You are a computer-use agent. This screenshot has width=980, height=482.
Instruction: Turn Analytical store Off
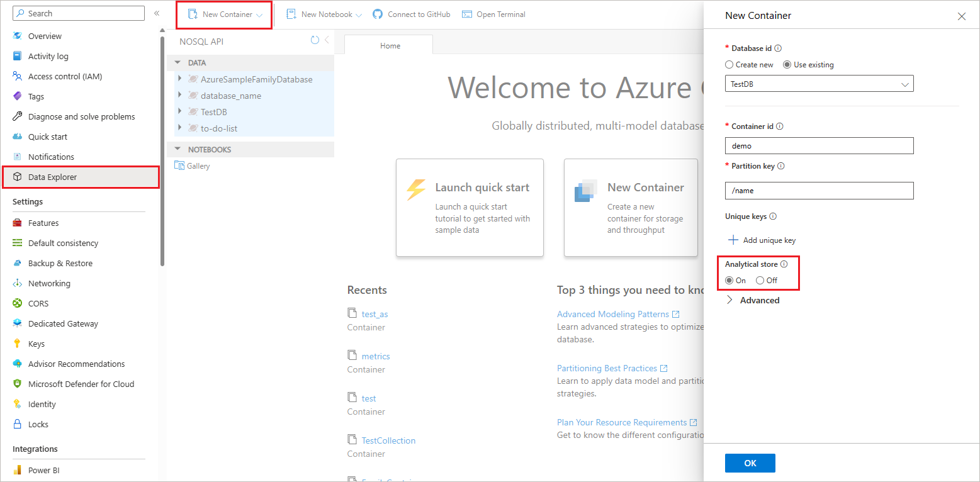(x=760, y=280)
